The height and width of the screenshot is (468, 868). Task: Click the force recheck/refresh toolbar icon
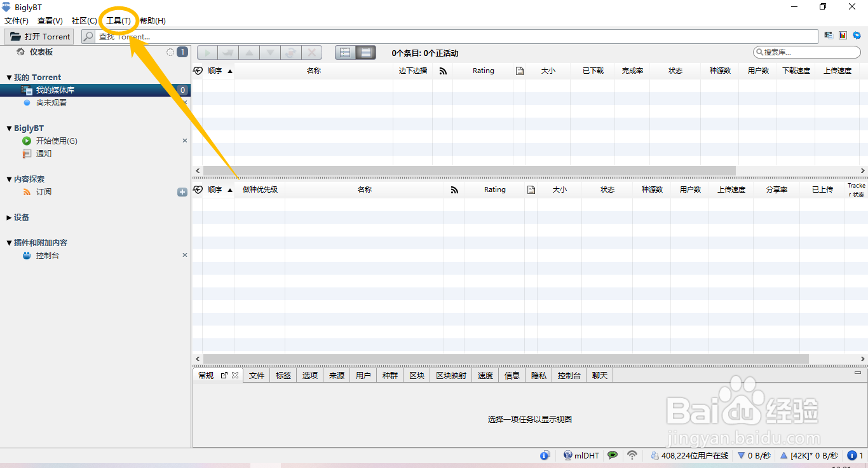(290, 53)
